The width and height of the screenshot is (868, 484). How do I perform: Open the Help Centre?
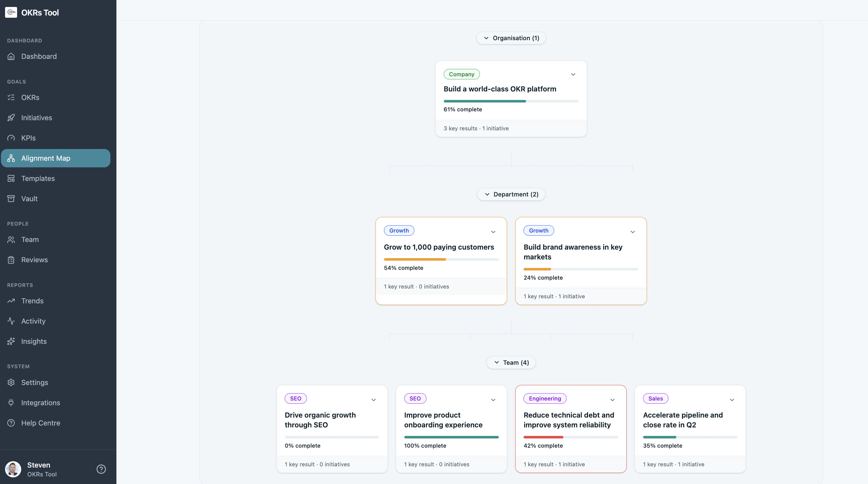[x=40, y=423]
